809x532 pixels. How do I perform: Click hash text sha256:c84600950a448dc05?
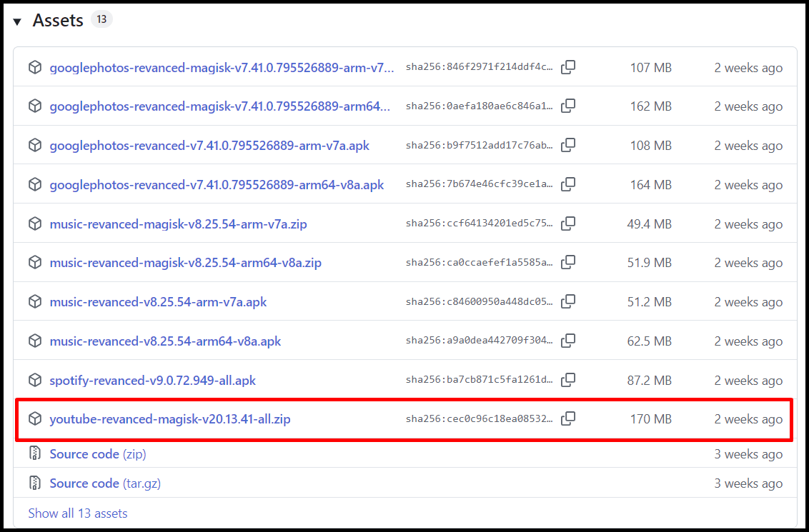pyautogui.click(x=480, y=301)
